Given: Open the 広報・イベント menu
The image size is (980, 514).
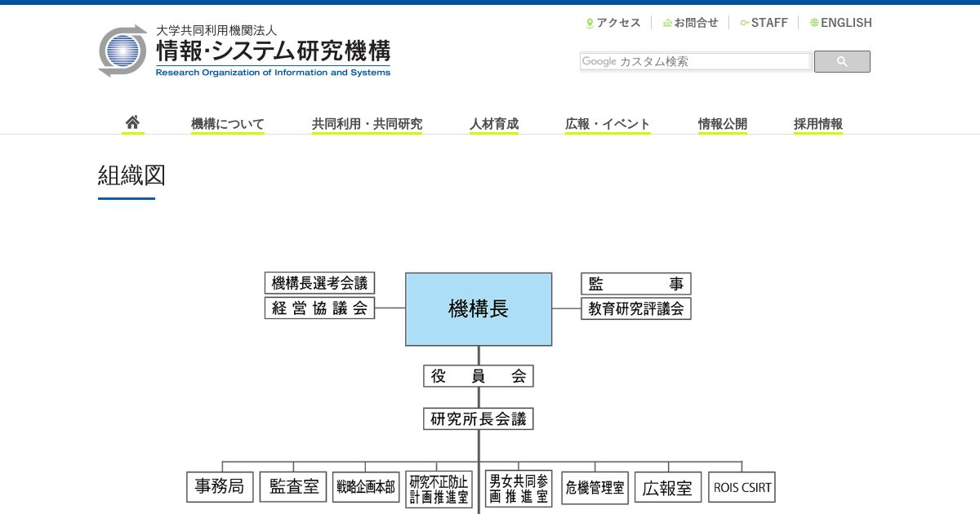Looking at the screenshot, I should [608, 124].
